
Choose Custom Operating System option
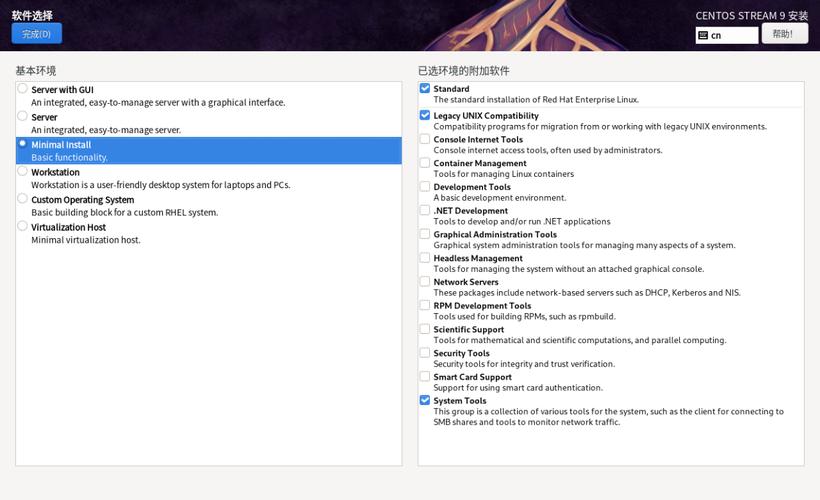tap(23, 199)
